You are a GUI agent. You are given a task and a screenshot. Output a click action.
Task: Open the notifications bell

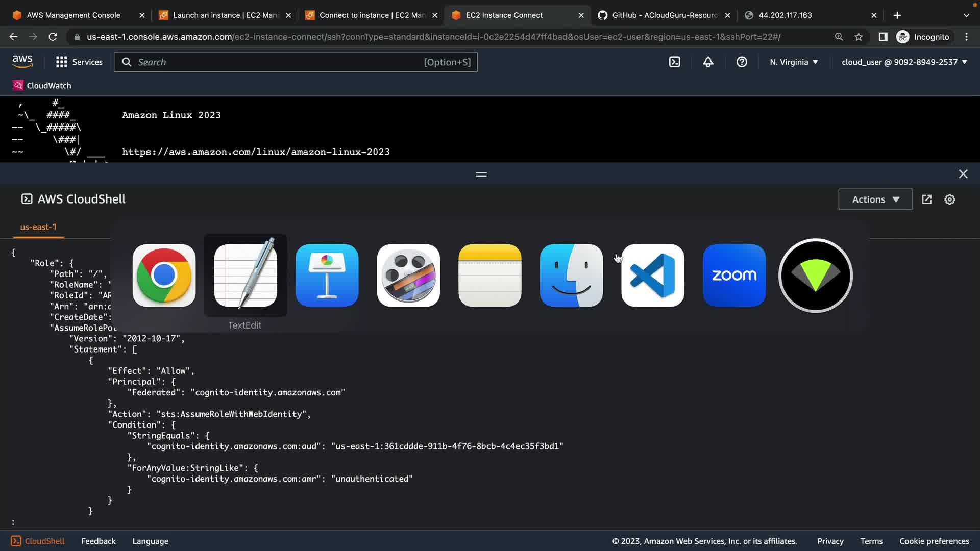708,62
